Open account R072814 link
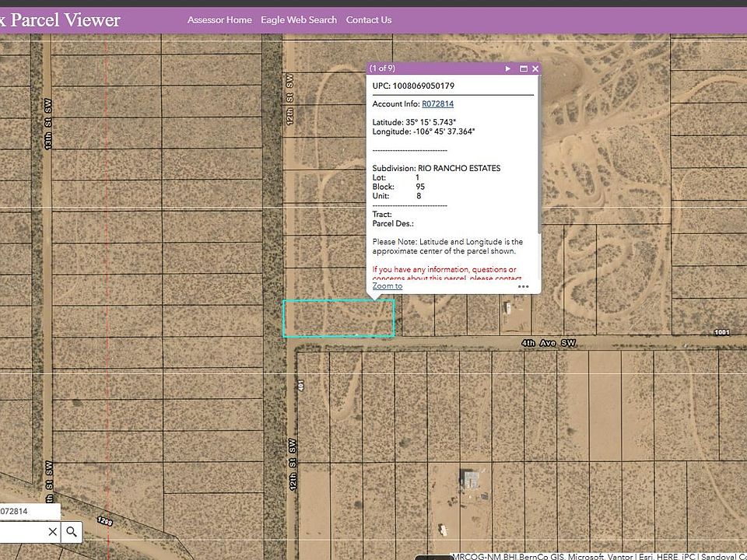Image resolution: width=747 pixels, height=560 pixels. click(x=437, y=103)
